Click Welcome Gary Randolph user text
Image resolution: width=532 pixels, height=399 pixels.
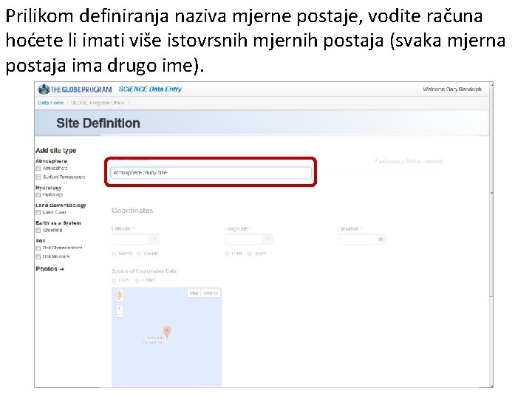pyautogui.click(x=452, y=89)
